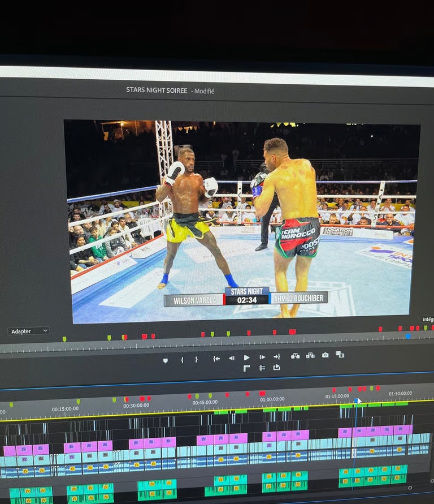This screenshot has width=434, height=504.
Task: Toggle the safe margins icon
Action: point(246,368)
